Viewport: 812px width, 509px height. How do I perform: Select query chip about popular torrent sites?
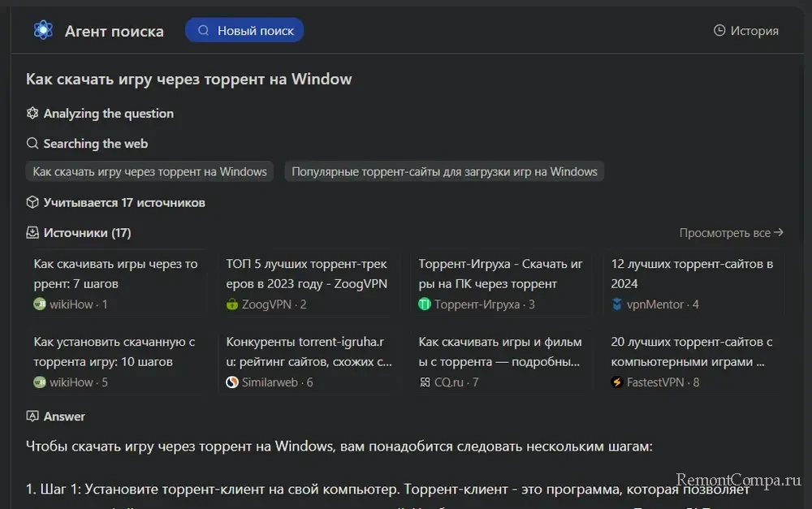[444, 171]
